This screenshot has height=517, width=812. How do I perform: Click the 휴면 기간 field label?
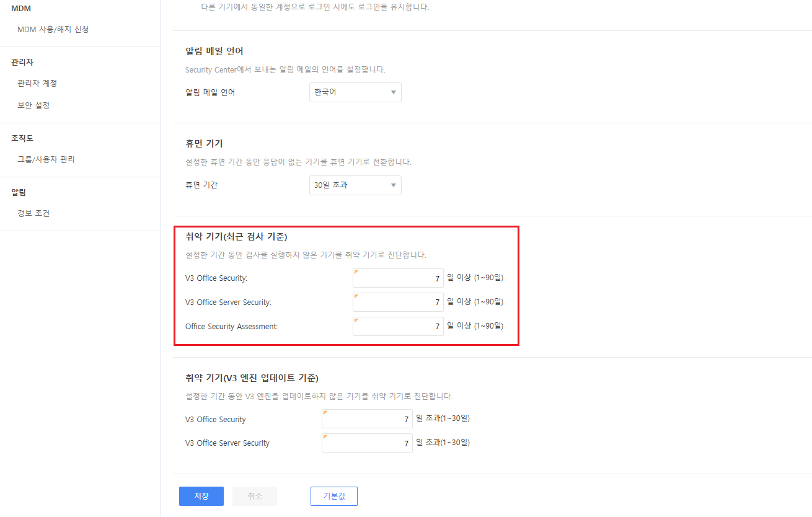201,185
